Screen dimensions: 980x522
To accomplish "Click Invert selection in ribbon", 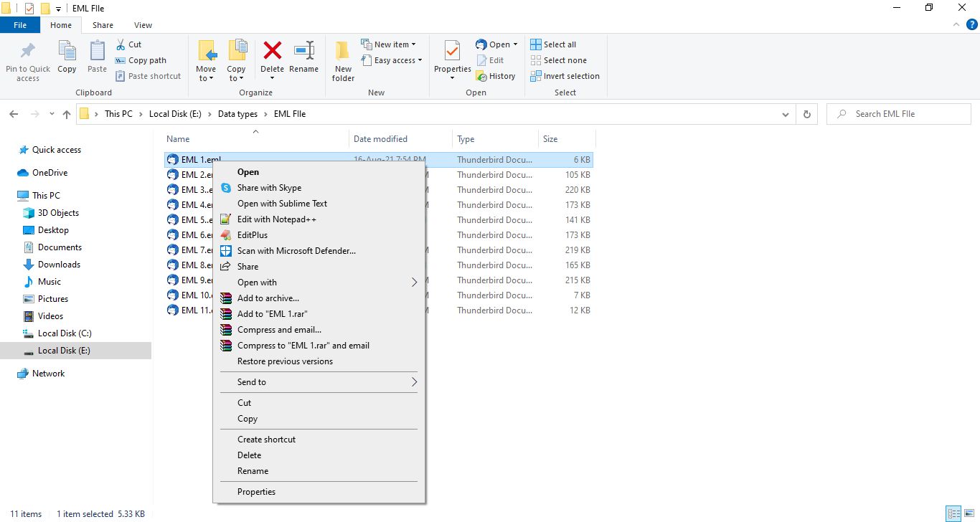I will (565, 76).
